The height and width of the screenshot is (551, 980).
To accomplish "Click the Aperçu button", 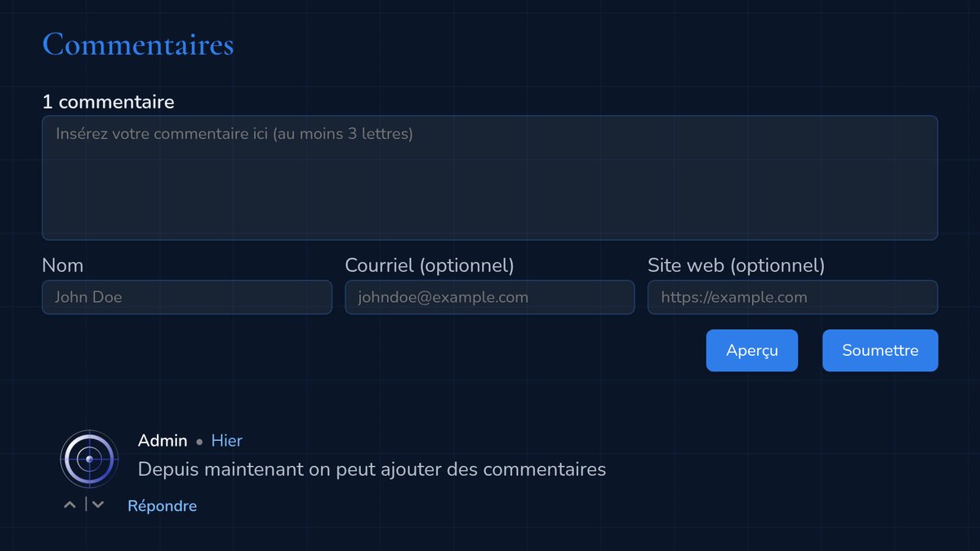I will (752, 350).
